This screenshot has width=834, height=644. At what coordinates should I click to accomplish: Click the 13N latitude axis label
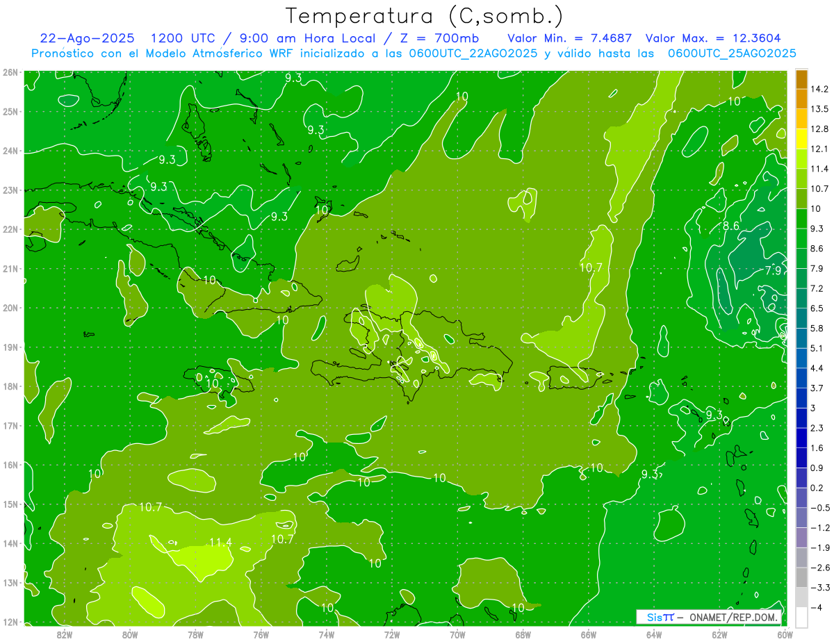pos(10,583)
